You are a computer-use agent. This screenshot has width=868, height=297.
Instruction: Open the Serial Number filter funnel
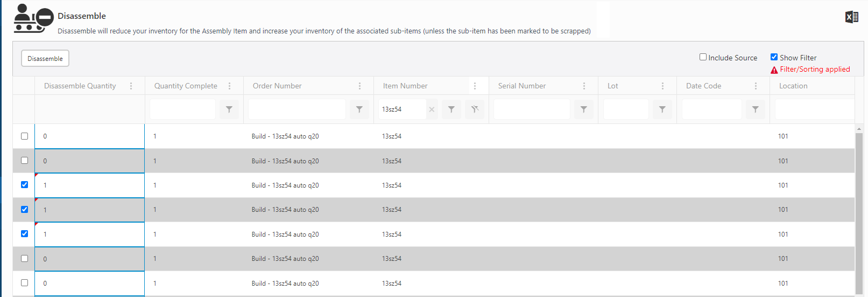(x=584, y=109)
